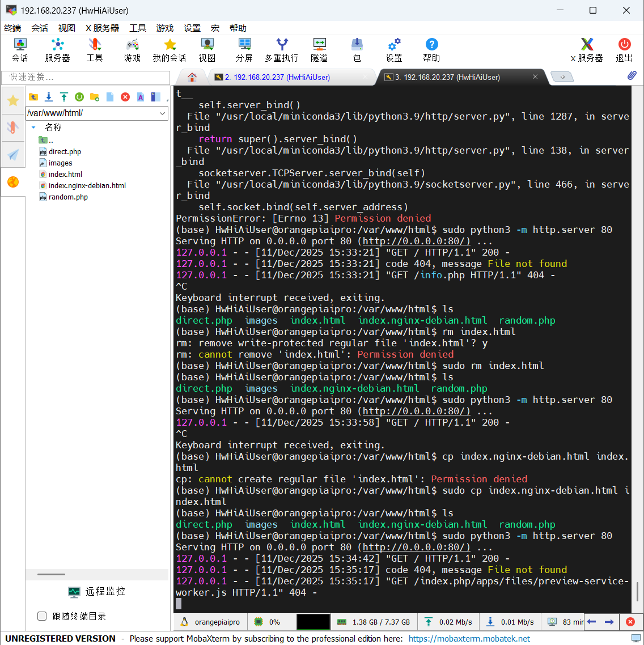Open the paper-plane macros sidebar tab
Screen dimensions: 644x645
coord(13,155)
